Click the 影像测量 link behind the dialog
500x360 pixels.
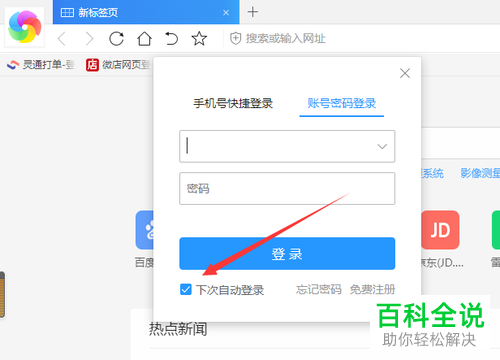(480, 173)
